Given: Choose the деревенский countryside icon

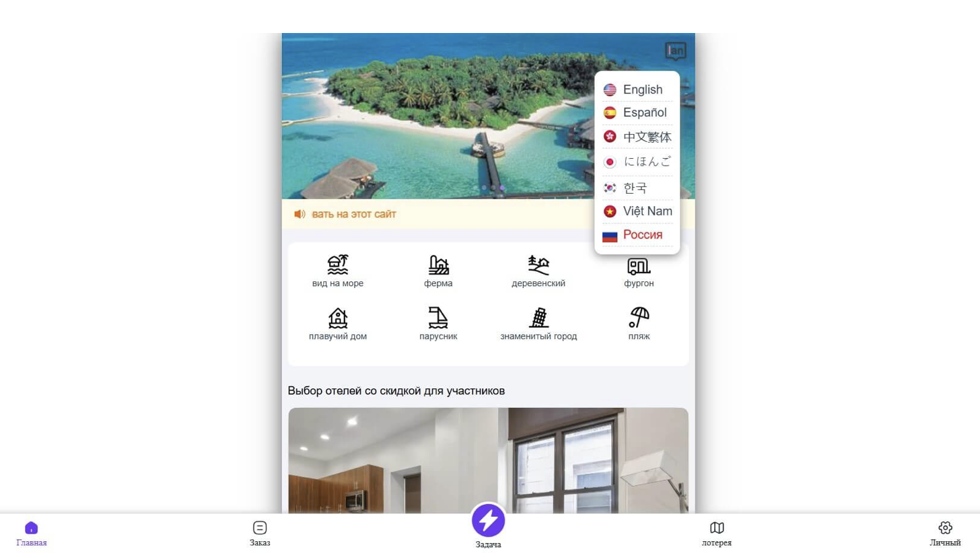Looking at the screenshot, I should pos(538,265).
